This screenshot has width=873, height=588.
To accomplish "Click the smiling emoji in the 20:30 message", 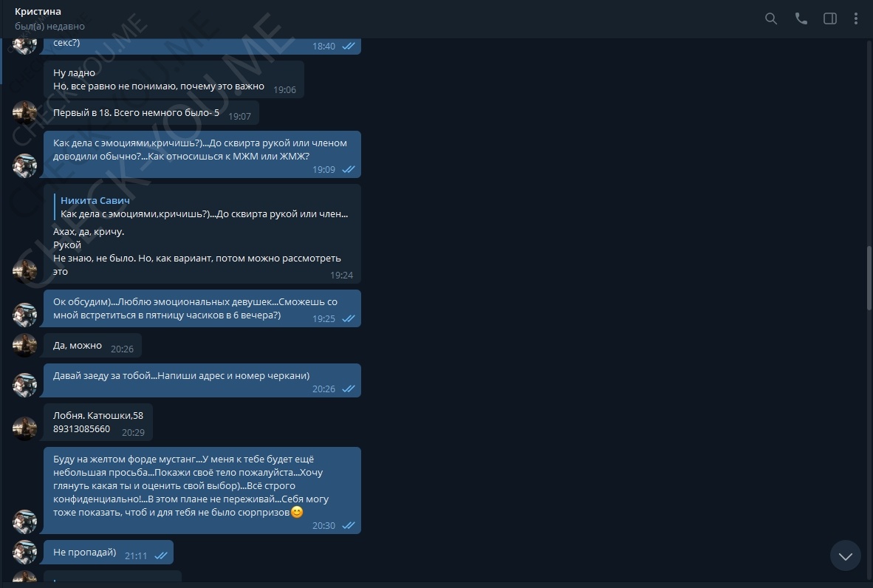I will pos(298,512).
